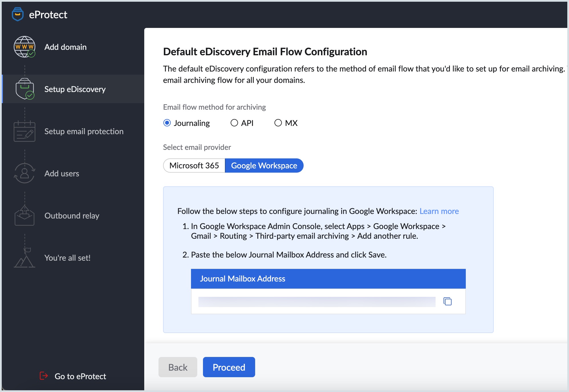
Task: Click the Outbound relay envelope icon
Action: pyautogui.click(x=25, y=216)
